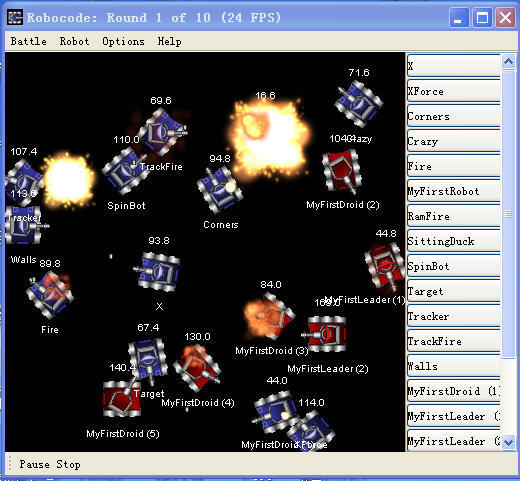The image size is (520, 481).
Task: Click the Walls button in robot list
Action: [x=453, y=366]
